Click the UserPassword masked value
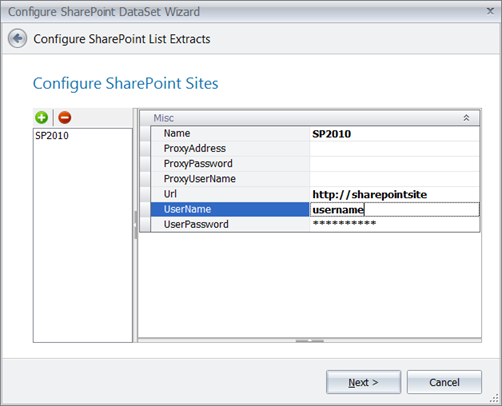502x406 pixels. click(394, 224)
